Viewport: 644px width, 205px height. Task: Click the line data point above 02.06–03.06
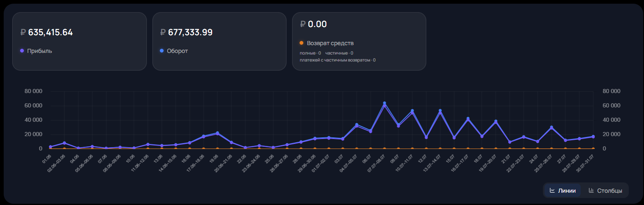(64, 143)
